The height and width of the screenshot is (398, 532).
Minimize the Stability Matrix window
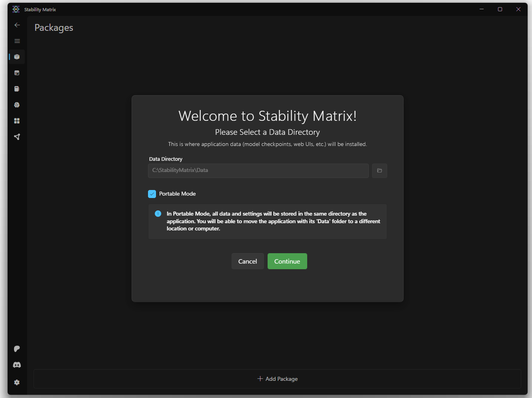(x=482, y=9)
